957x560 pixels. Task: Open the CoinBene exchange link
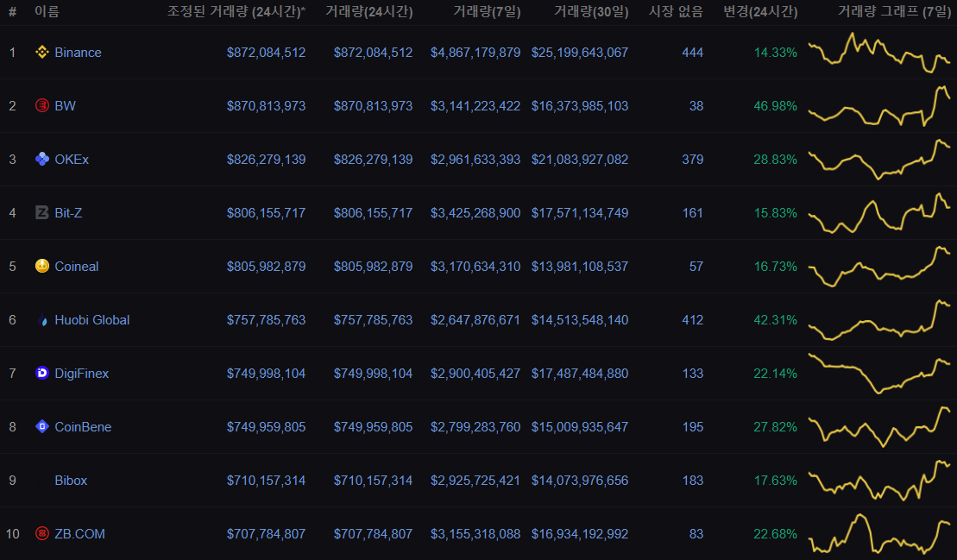click(x=83, y=427)
